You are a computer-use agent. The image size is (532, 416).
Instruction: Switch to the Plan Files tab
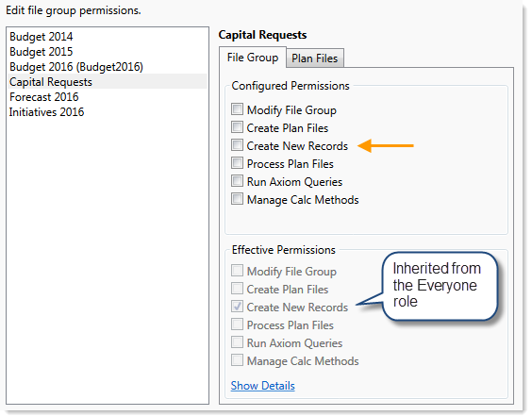[314, 58]
